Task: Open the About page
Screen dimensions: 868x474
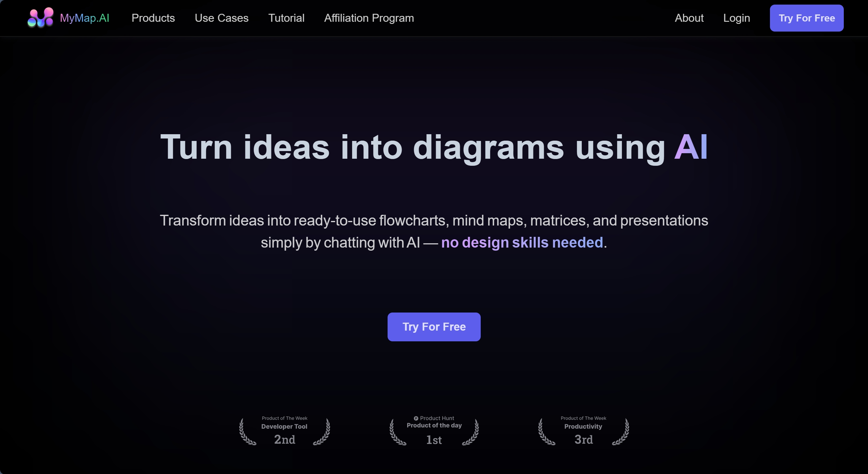Action: pyautogui.click(x=689, y=18)
